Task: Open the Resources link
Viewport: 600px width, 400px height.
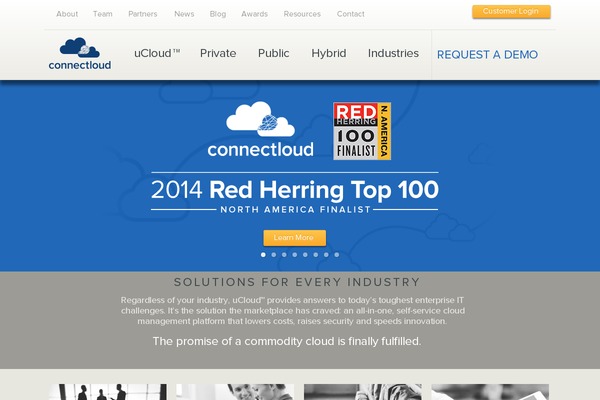Action: click(302, 14)
